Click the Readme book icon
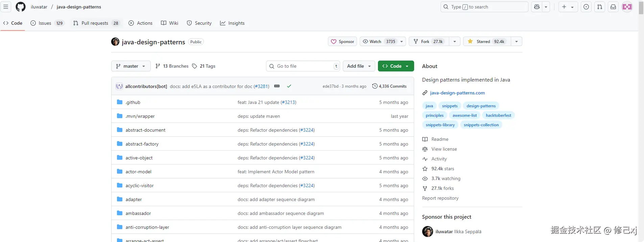644x242 pixels. coord(425,139)
